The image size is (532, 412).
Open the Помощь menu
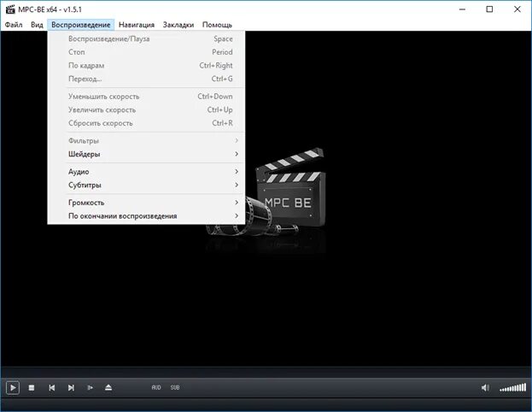click(217, 25)
